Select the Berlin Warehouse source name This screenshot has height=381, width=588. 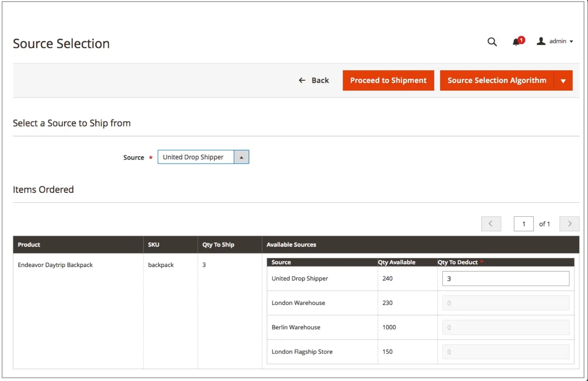296,327
